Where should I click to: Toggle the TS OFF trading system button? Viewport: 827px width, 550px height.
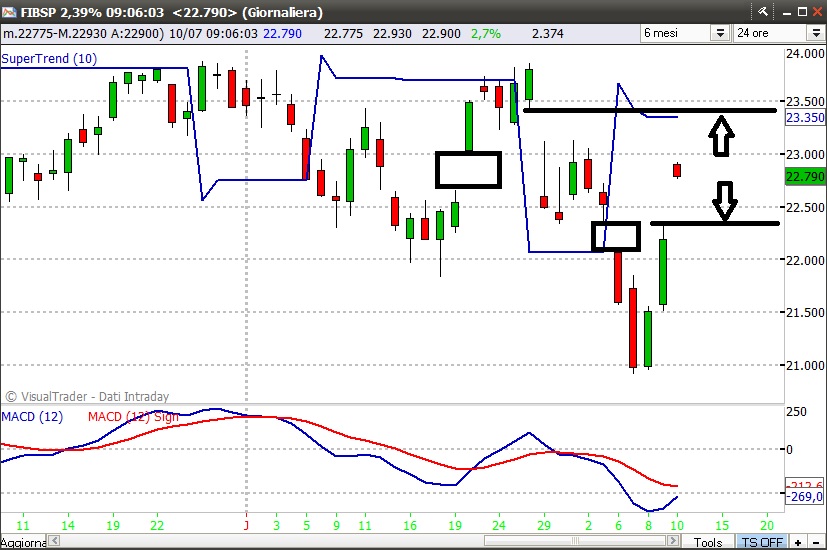[x=760, y=542]
